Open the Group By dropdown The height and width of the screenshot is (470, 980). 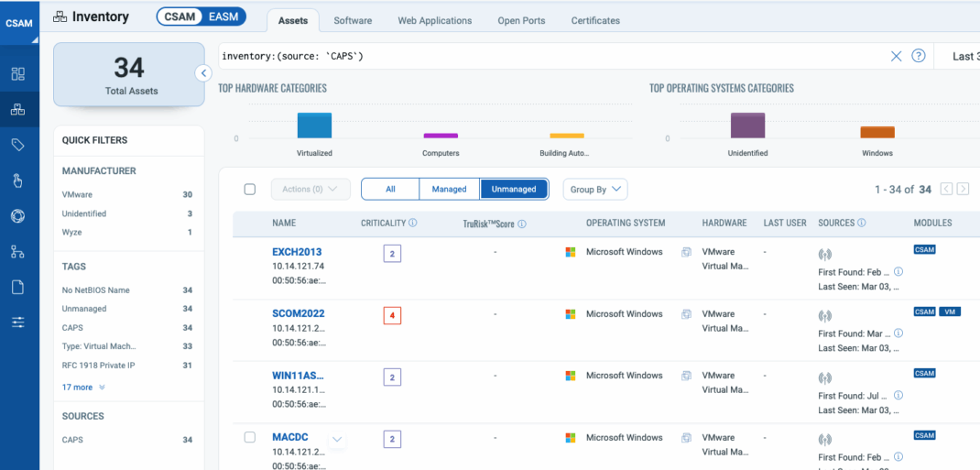pyautogui.click(x=595, y=190)
